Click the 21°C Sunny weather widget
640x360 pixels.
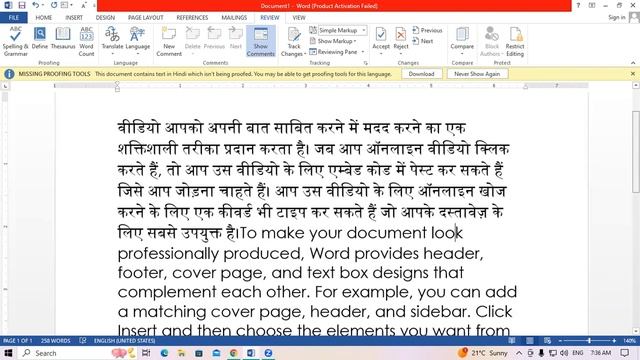click(483, 353)
